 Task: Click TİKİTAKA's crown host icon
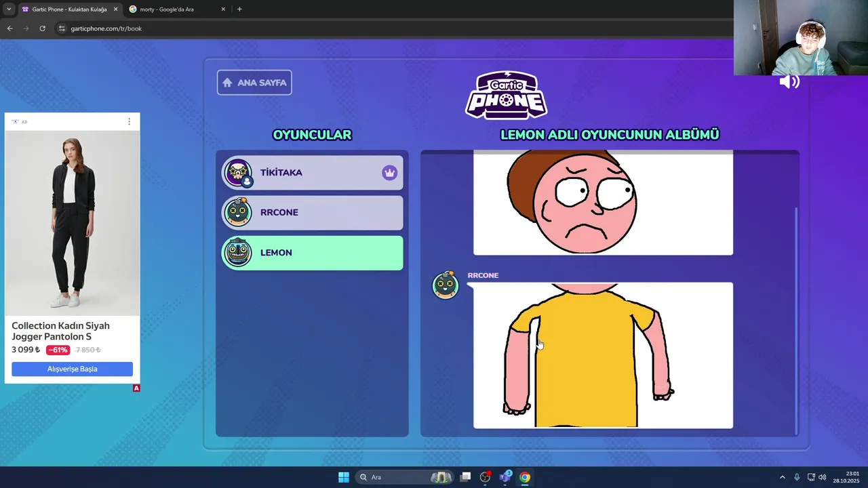[x=389, y=173]
